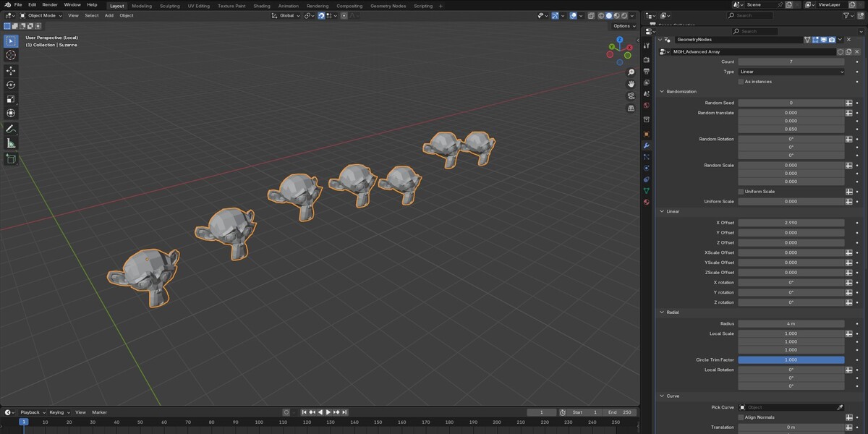Open the Object Mode dropdown

click(41, 15)
